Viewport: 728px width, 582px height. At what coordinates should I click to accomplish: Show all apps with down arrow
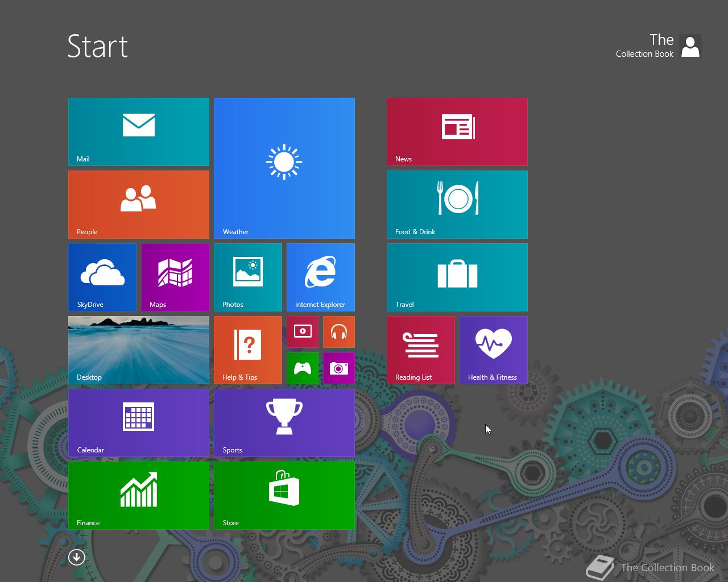coord(77,557)
